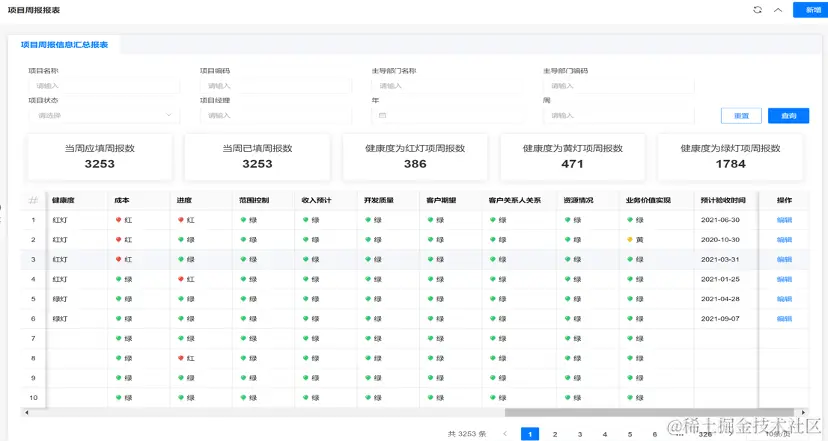Jump to last page 326

pyautogui.click(x=705, y=434)
